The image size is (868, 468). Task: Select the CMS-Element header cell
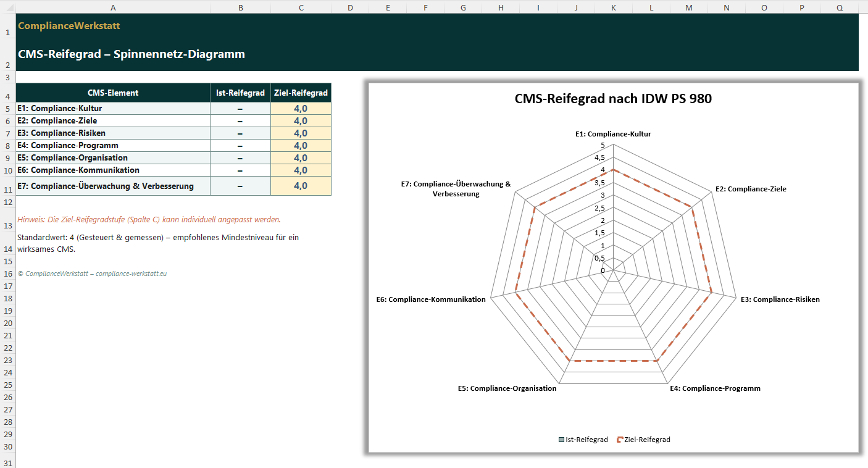[113, 93]
